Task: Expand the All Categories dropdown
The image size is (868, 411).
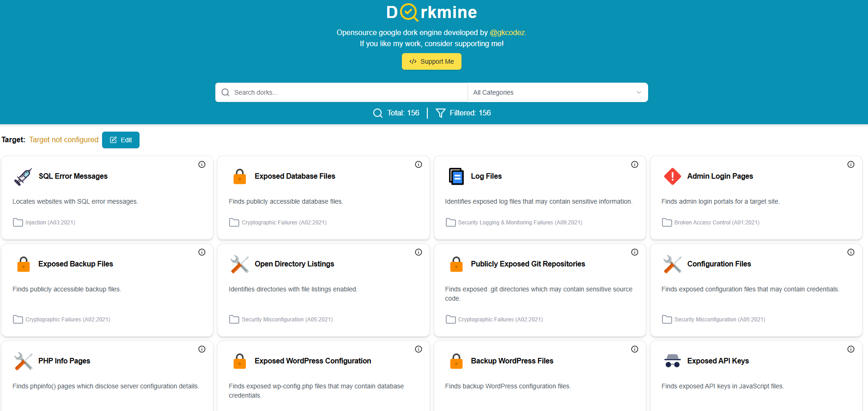Action: pyautogui.click(x=557, y=92)
